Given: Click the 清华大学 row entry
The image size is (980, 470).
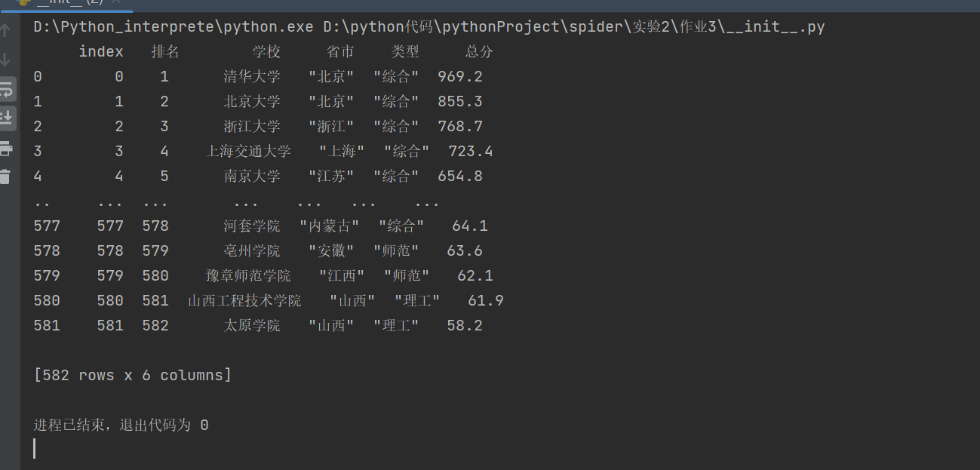Looking at the screenshot, I should [x=252, y=77].
